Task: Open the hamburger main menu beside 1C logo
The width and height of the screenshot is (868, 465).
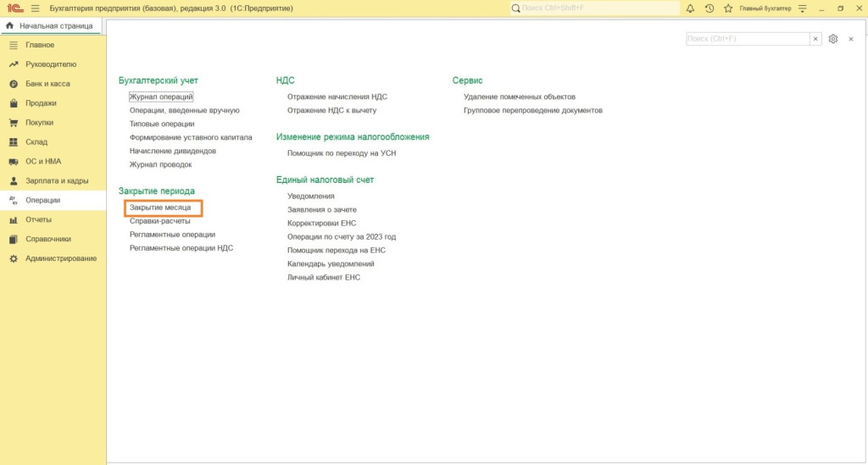Action: tap(35, 8)
